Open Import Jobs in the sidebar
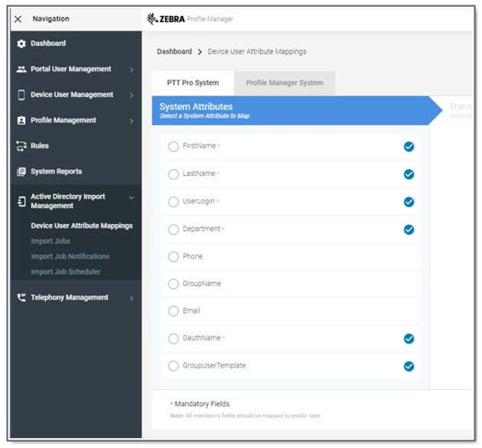 50,242
